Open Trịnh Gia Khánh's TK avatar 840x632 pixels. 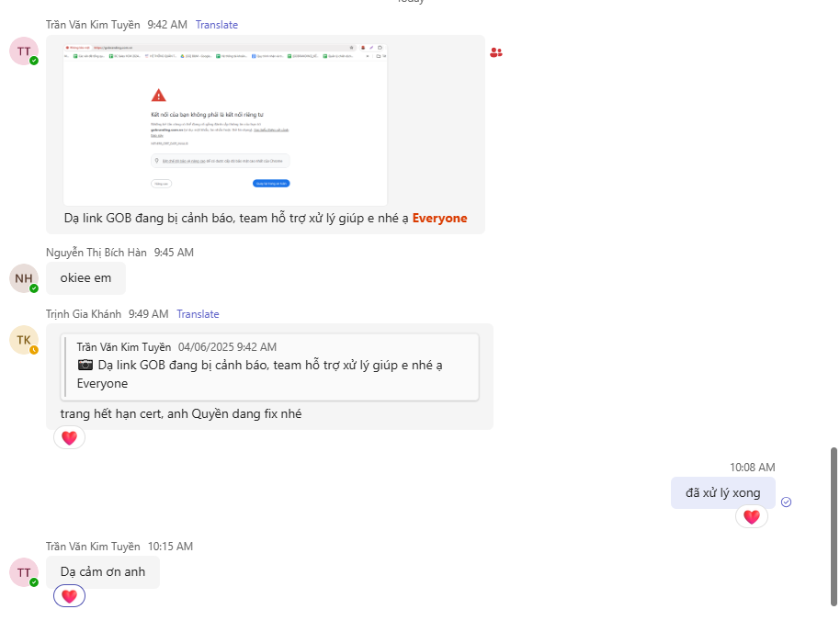pyautogui.click(x=24, y=340)
